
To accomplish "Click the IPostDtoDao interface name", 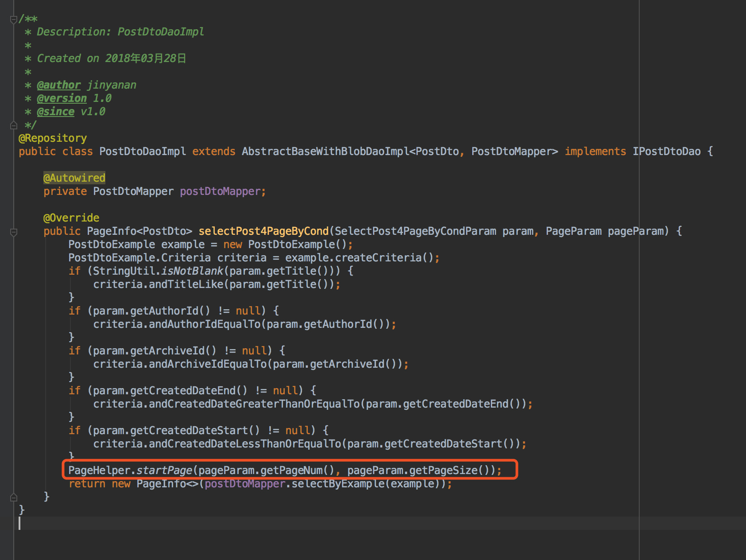I will tap(667, 152).
